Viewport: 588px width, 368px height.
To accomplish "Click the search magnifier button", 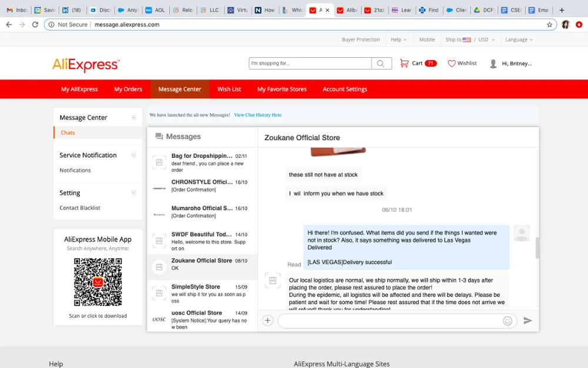I will [x=381, y=64].
